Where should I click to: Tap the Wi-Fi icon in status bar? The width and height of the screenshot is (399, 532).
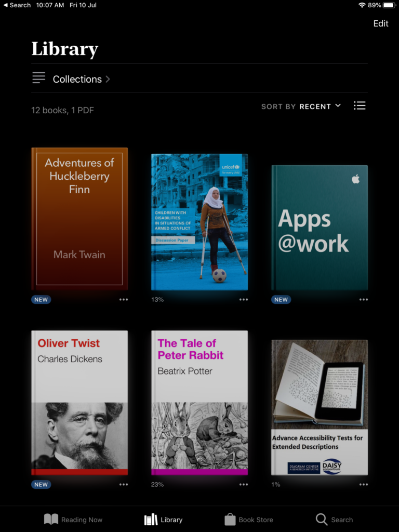click(x=362, y=5)
